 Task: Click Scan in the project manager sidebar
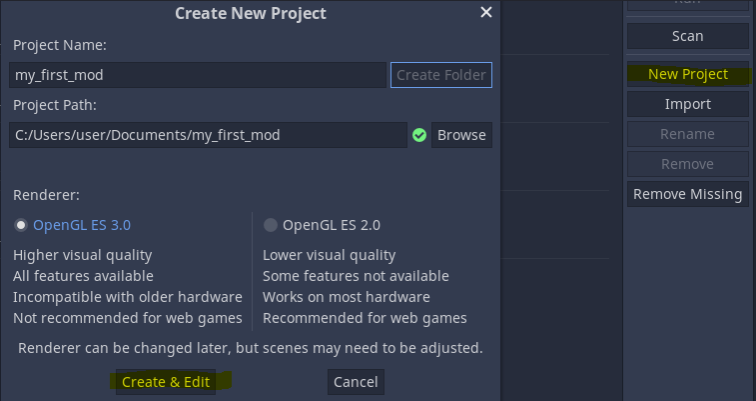pos(688,36)
